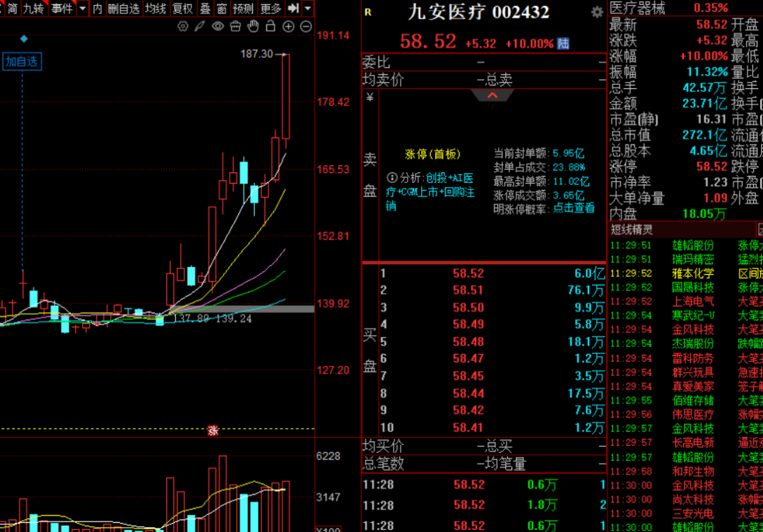Click 和邦生物 in 短线精灵 list
This screenshot has width=763, height=532.
[x=693, y=472]
